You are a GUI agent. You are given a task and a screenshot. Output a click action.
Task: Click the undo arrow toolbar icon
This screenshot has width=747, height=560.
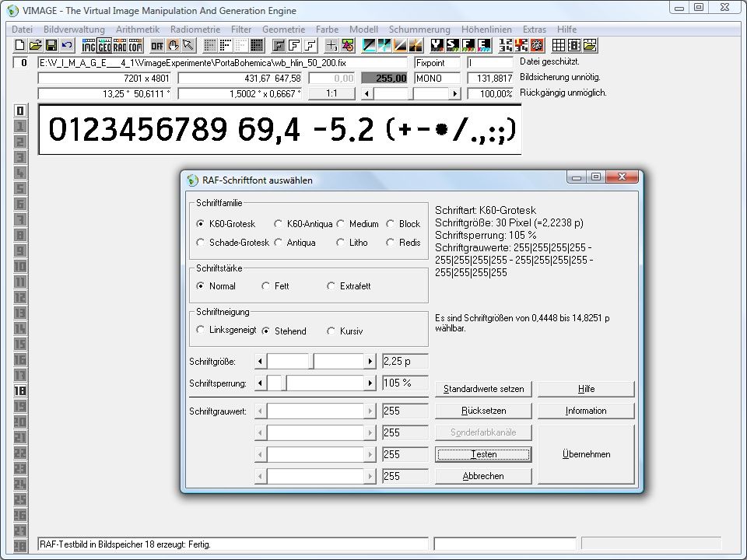pyautogui.click(x=66, y=44)
